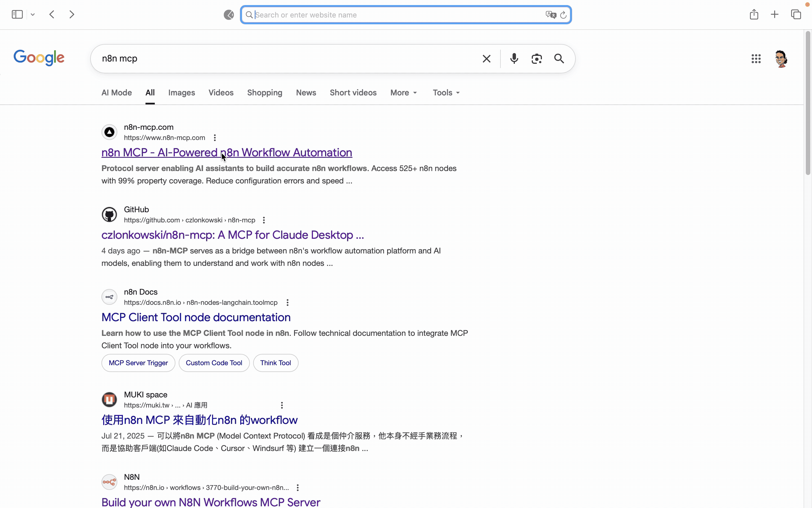812x508 pixels.
Task: Go back with the back arrow
Action: click(52, 14)
